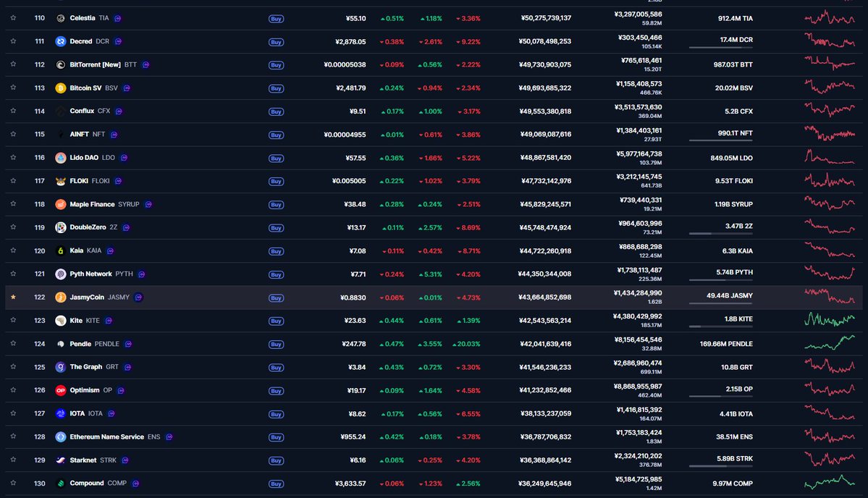The image size is (868, 498).
Task: Open the Pendle 7-day price chart
Action: (x=829, y=343)
